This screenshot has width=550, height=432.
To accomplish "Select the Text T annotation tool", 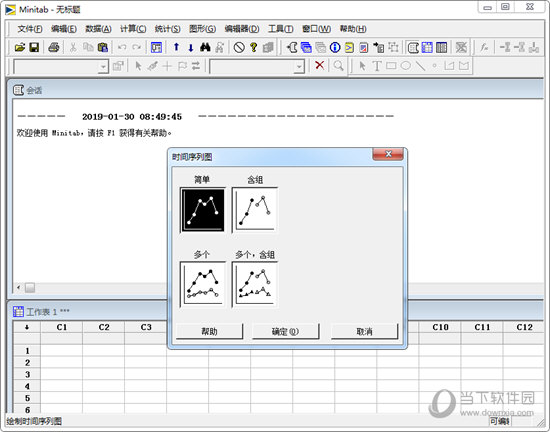I will (377, 66).
